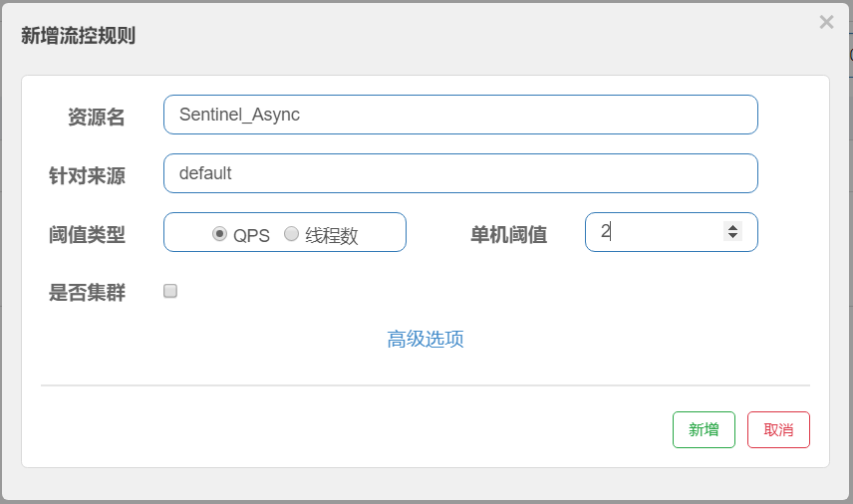Click the 资源名 input field

(460, 115)
